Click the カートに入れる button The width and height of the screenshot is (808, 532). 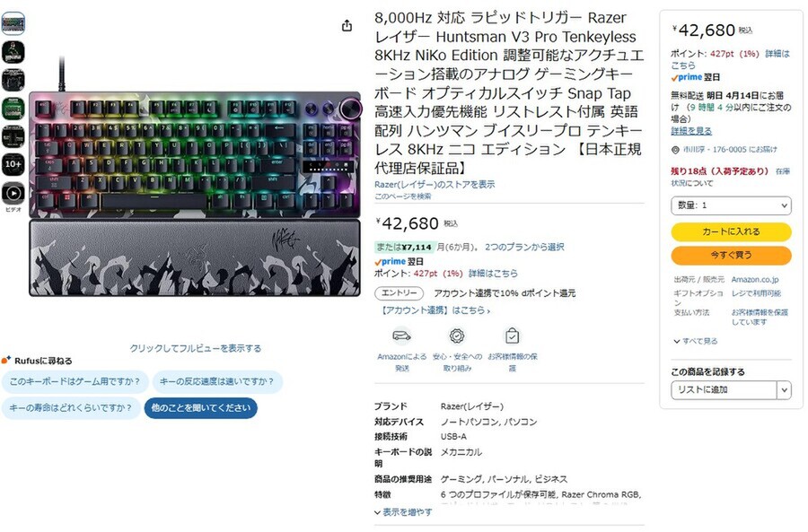[731, 231]
